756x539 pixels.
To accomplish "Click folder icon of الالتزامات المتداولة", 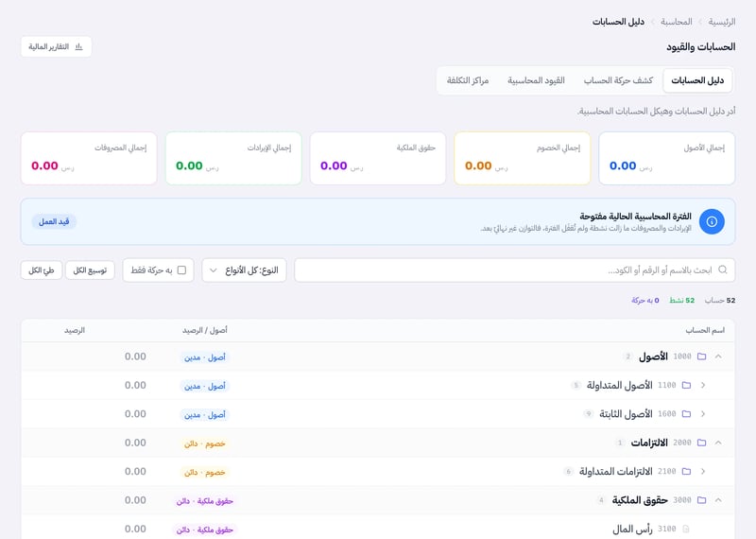I will click(x=687, y=472).
